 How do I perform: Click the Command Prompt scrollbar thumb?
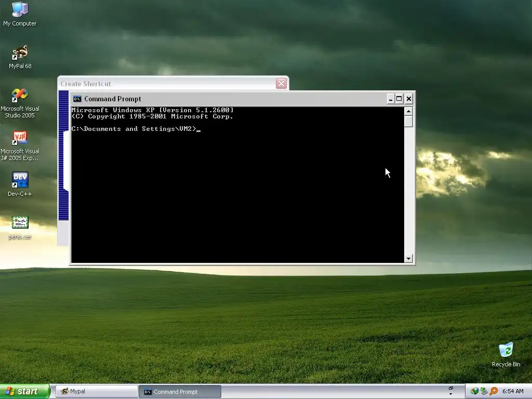pos(408,122)
